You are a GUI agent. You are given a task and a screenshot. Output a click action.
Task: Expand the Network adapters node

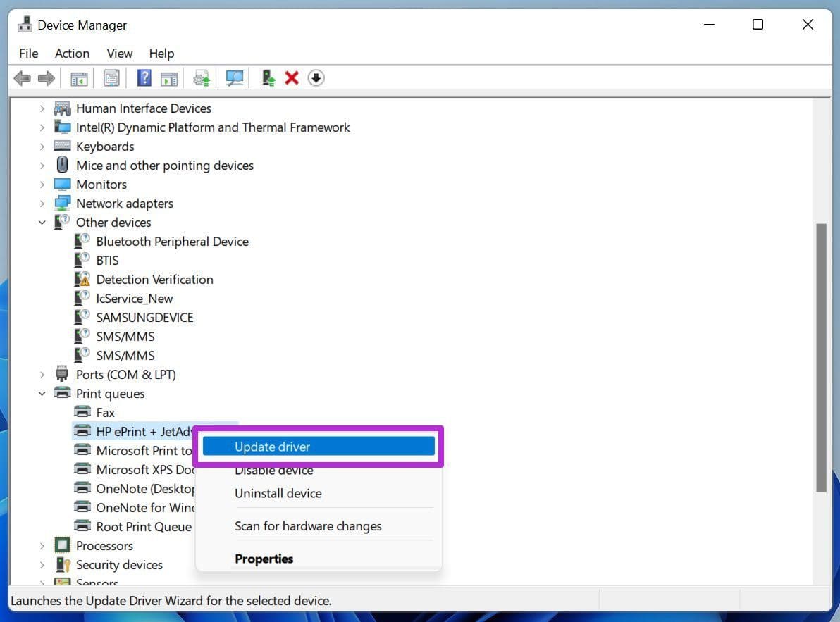point(42,204)
